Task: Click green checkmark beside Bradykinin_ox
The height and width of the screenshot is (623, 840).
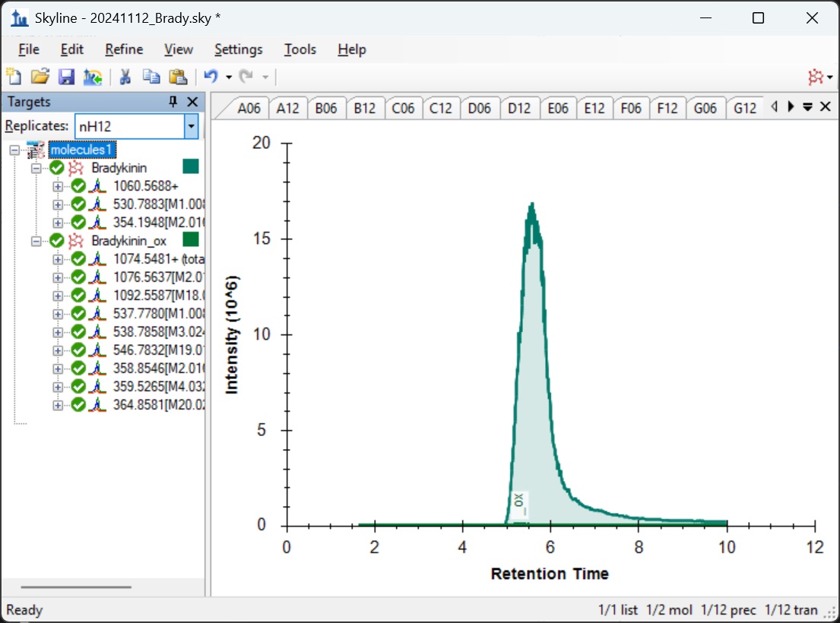Action: (x=56, y=241)
